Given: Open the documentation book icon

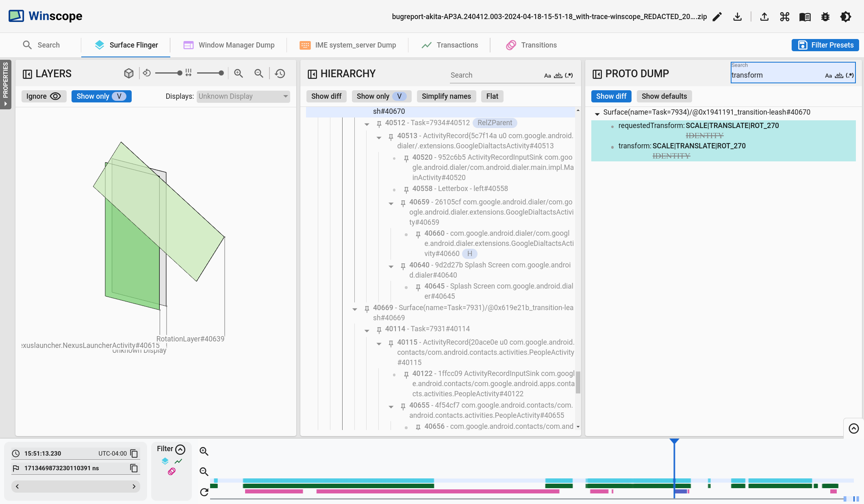Looking at the screenshot, I should tap(805, 17).
